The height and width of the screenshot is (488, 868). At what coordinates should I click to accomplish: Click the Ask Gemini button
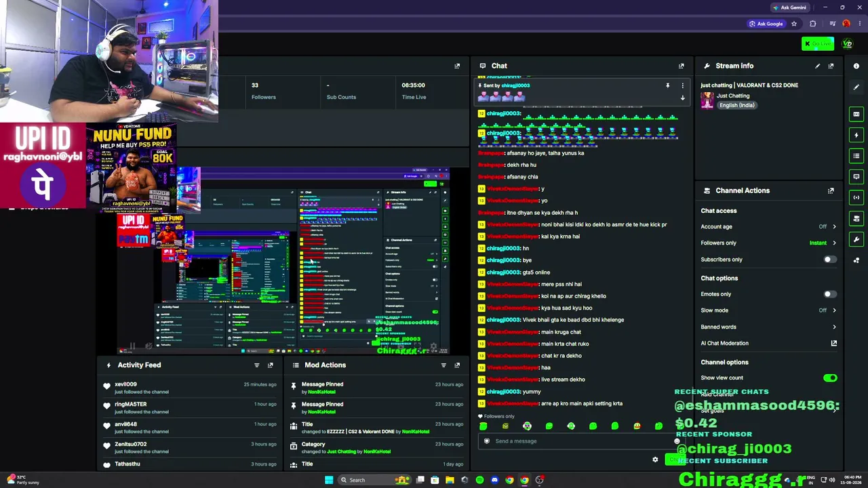(790, 7)
